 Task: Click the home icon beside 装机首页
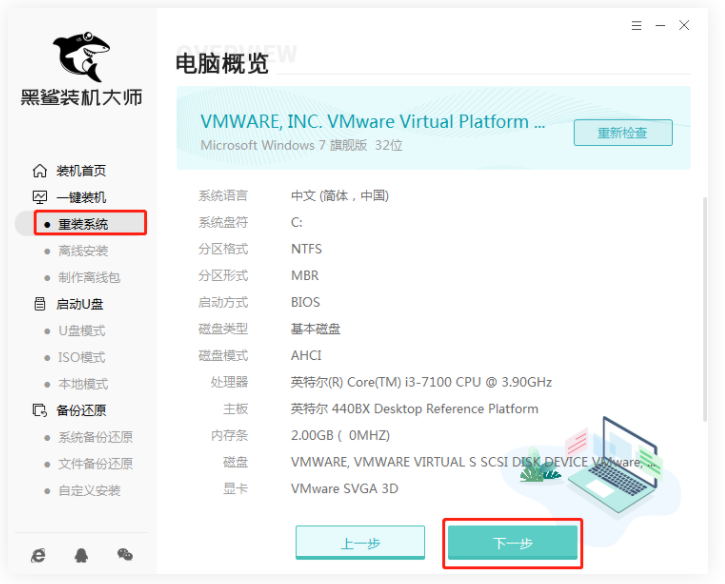pyautogui.click(x=40, y=171)
